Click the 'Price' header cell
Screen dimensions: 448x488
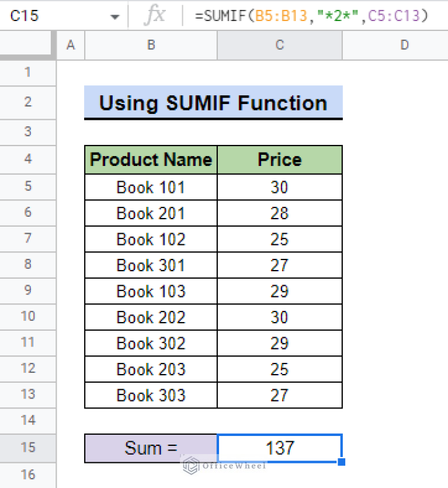click(280, 160)
